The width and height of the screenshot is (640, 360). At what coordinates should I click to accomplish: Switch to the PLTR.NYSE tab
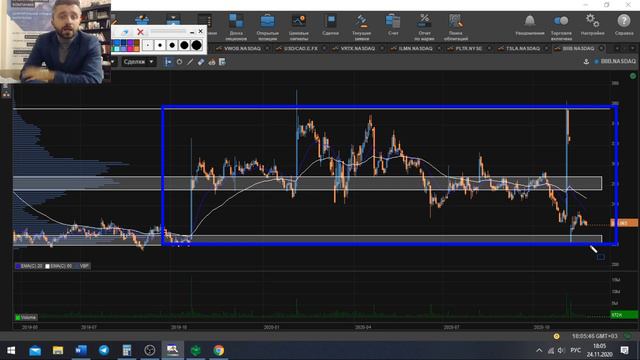coord(469,49)
